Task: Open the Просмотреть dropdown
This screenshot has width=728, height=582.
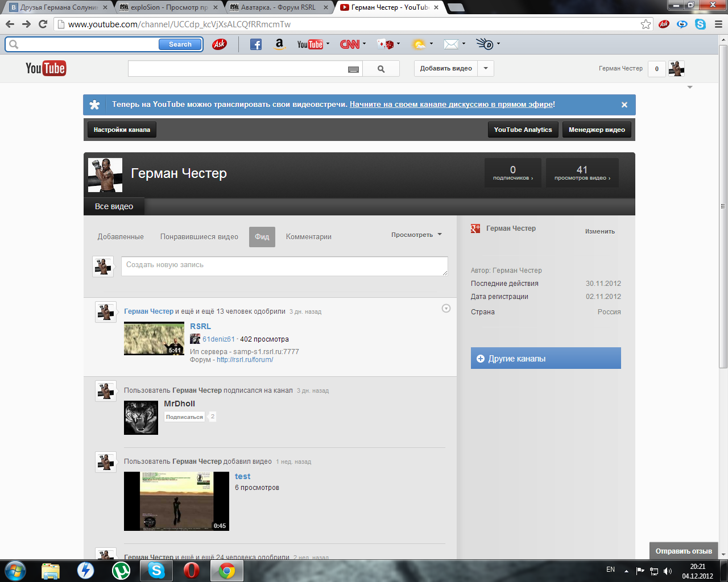Action: pyautogui.click(x=416, y=235)
